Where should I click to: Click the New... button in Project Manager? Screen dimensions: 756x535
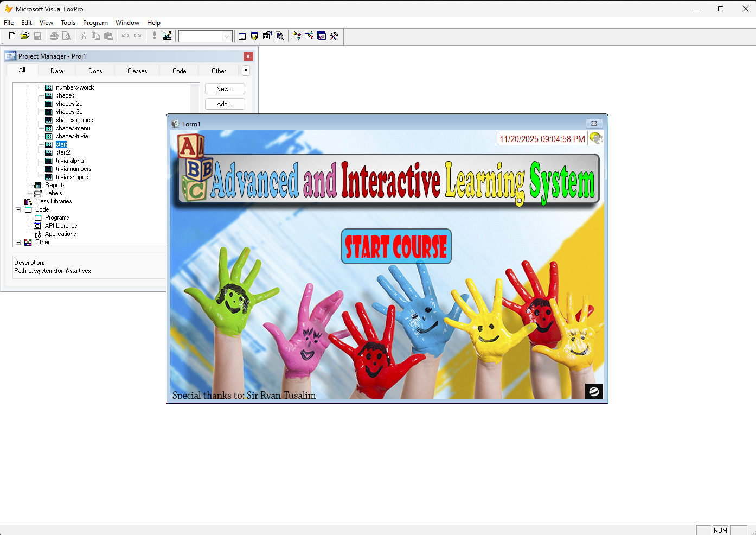pyautogui.click(x=225, y=89)
